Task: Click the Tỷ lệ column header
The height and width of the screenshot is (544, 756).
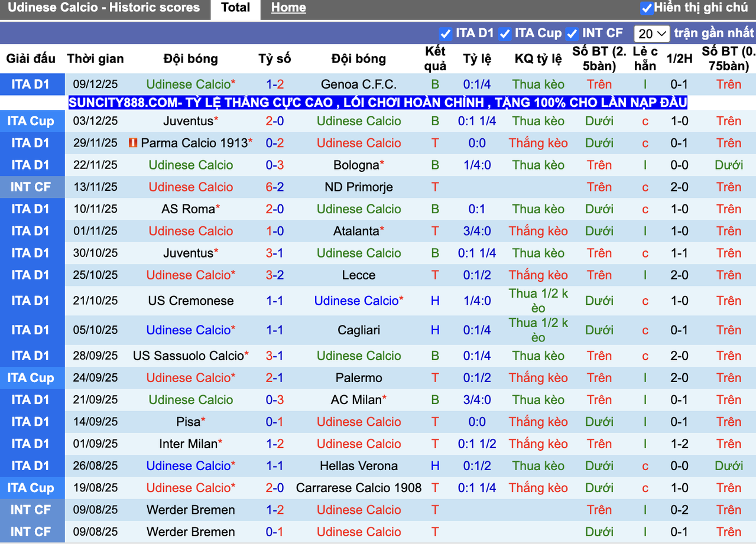Action: (477, 58)
